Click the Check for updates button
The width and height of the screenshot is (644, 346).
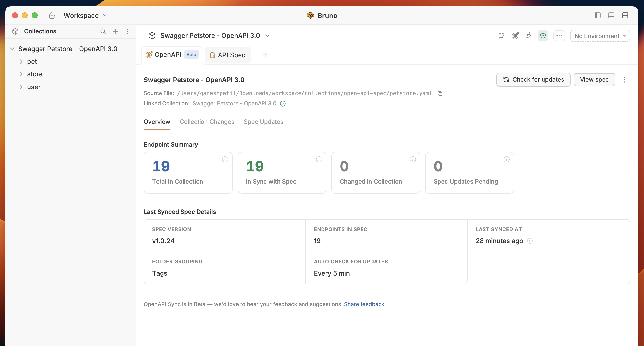tap(533, 79)
